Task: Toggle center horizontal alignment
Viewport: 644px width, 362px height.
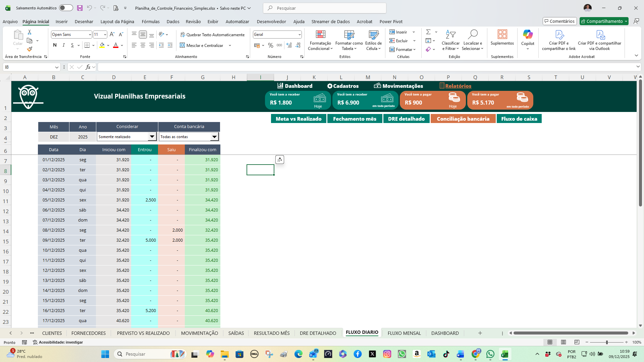Action: (x=143, y=45)
